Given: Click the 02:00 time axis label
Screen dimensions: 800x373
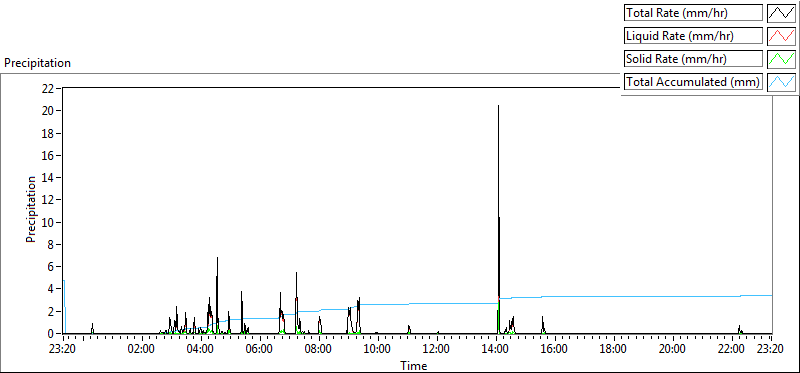Looking at the screenshot, I should (141, 349).
